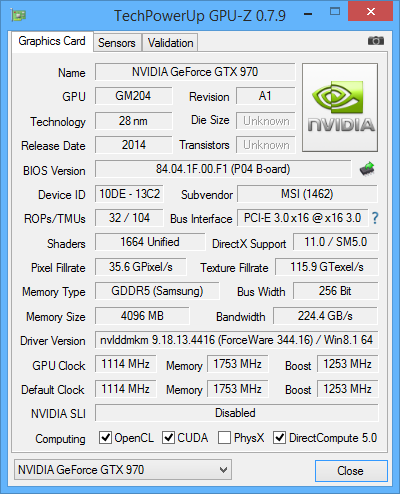Viewport: 400px width, 494px height.
Task: Click the camera screenshot icon
Action: [376, 41]
